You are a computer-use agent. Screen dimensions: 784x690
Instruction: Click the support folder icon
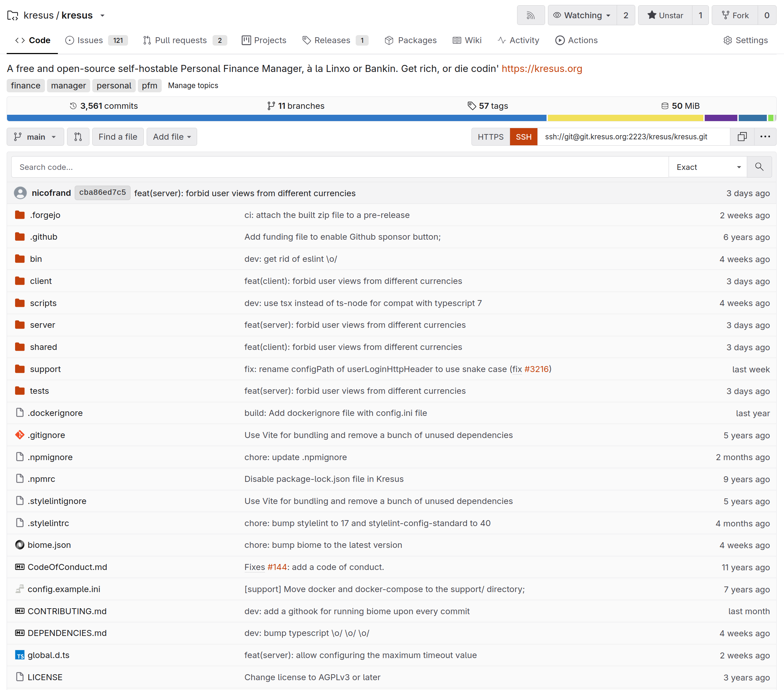point(20,369)
